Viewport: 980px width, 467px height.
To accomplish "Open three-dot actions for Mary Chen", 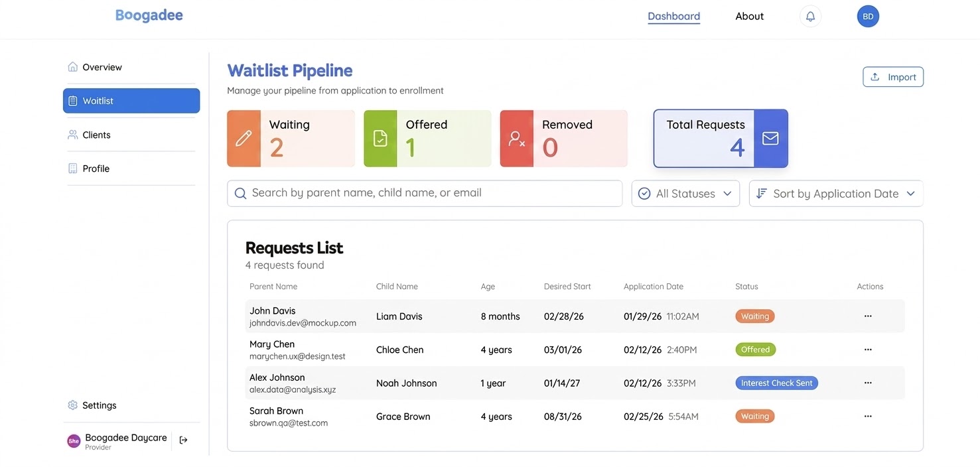I will 868,350.
